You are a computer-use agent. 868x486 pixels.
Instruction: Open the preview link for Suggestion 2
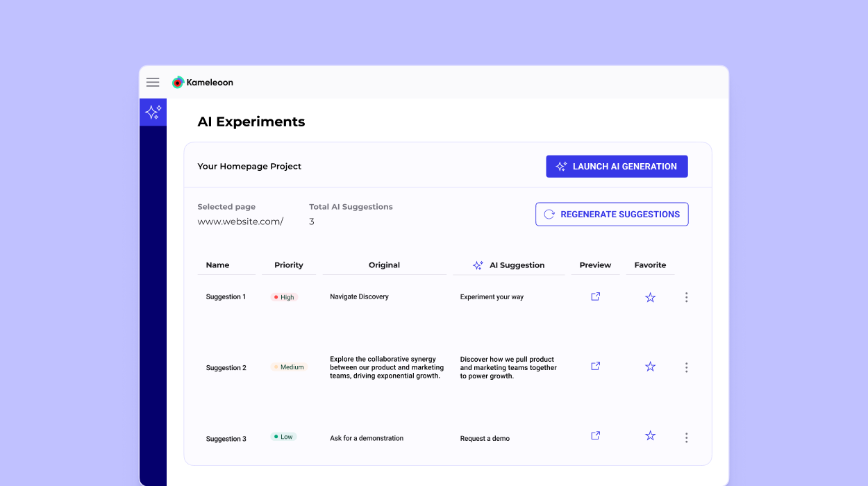tap(595, 366)
